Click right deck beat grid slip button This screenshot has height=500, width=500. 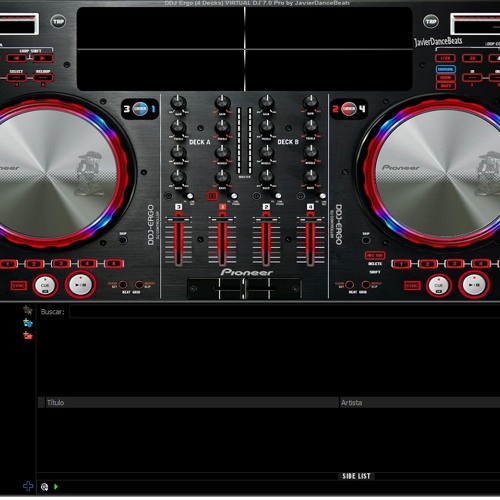click(x=366, y=285)
